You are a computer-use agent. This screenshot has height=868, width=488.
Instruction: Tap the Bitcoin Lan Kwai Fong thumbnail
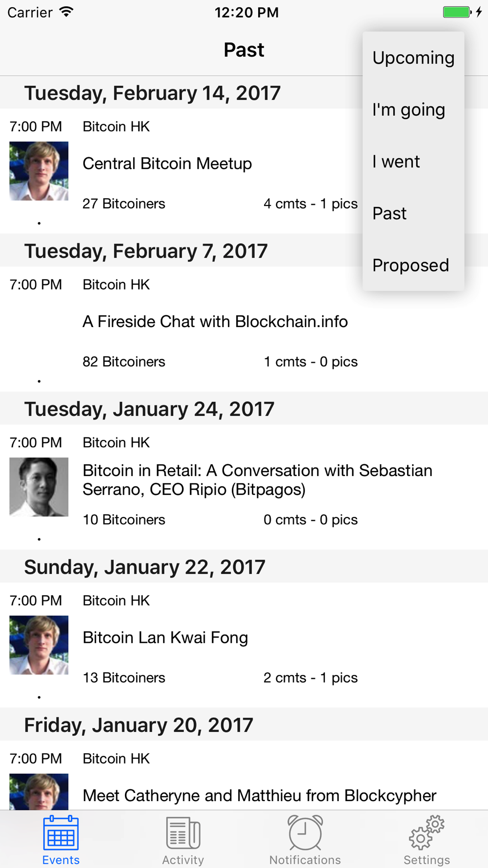[39, 645]
